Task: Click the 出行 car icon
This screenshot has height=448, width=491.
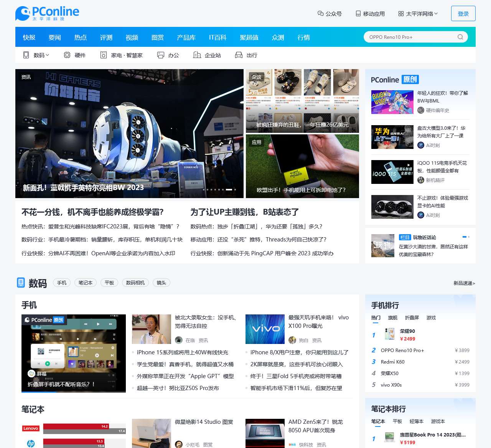Action: 239,55
